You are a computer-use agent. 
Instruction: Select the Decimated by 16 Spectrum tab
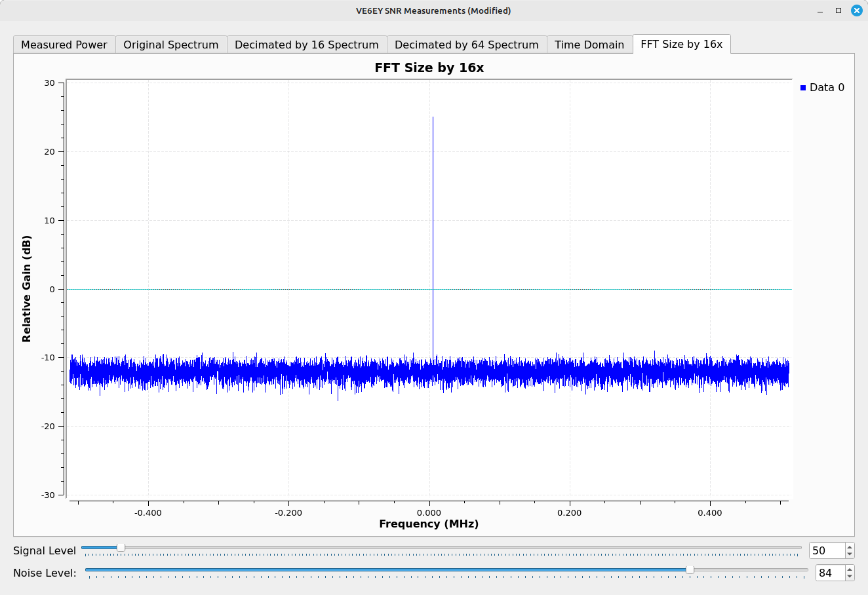(x=306, y=45)
